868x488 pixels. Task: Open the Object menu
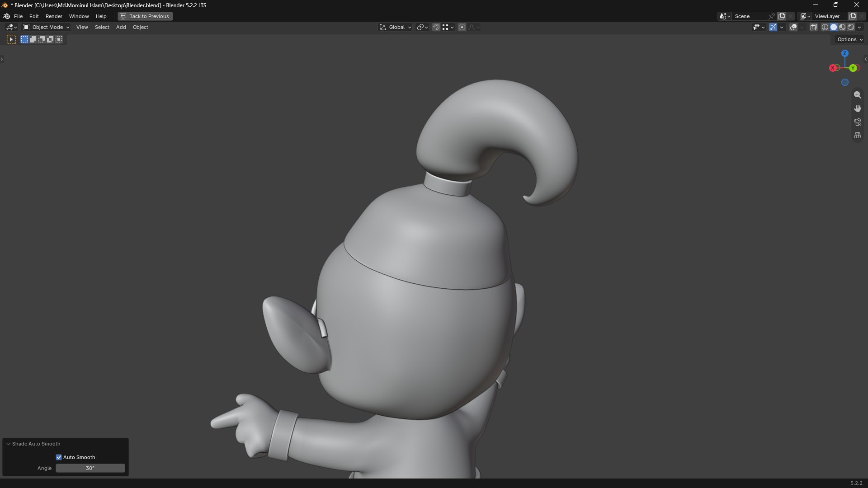(140, 27)
